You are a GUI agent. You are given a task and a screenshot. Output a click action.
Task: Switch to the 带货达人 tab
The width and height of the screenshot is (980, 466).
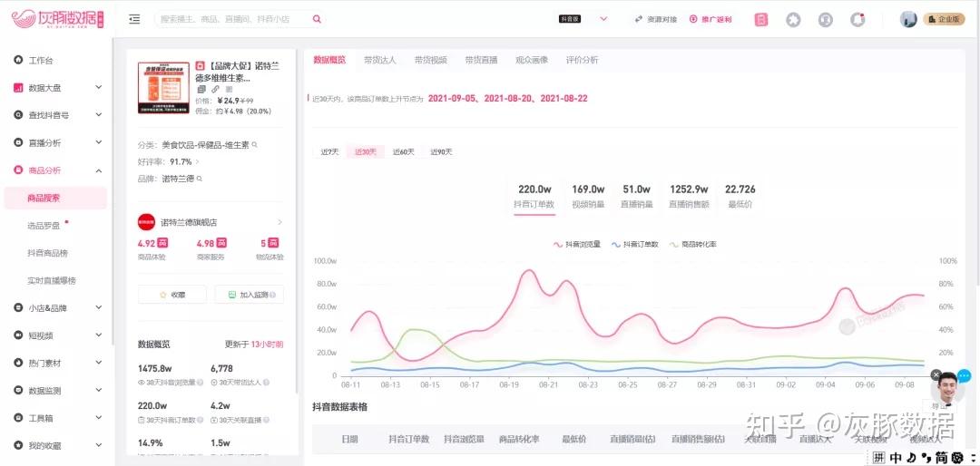[380, 60]
